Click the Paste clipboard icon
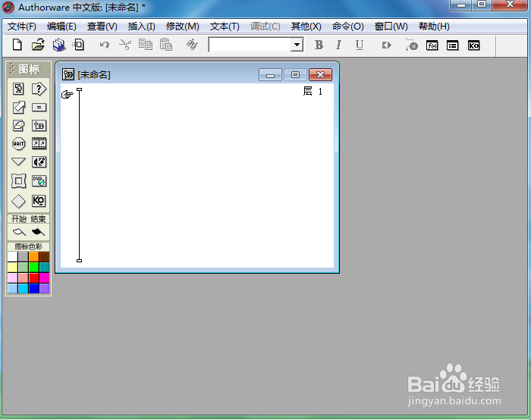531x420 pixels. point(166,45)
